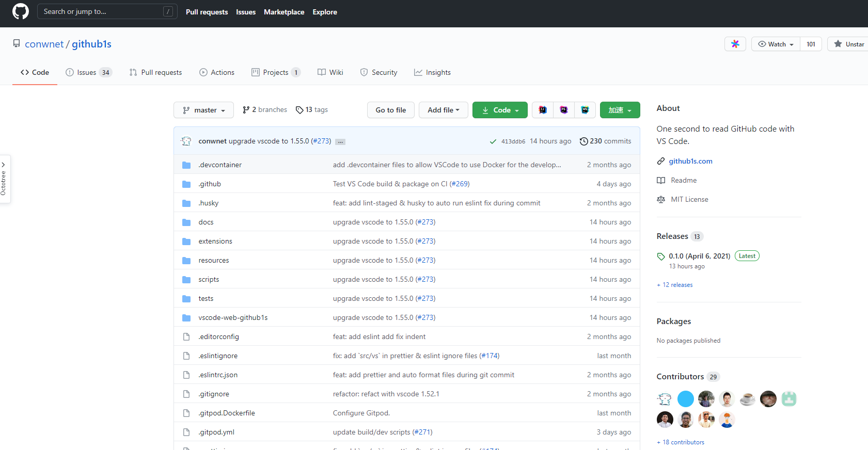Click the colorful star extension icon
The image size is (868, 450).
pyautogui.click(x=735, y=44)
